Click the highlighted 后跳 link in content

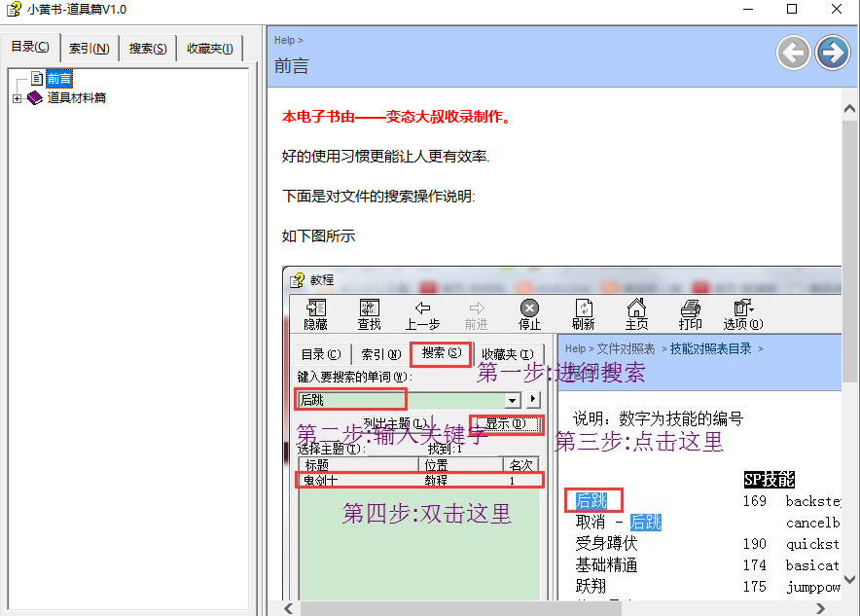tap(591, 500)
